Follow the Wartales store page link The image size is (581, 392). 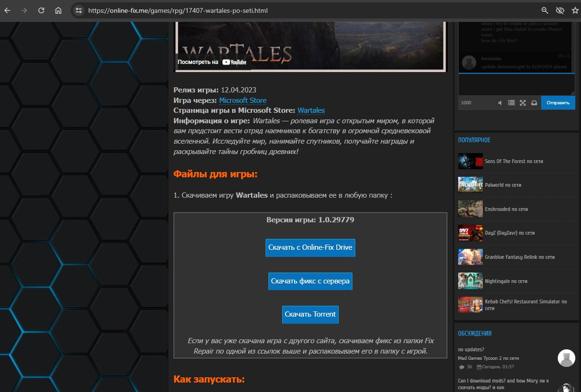tap(311, 110)
